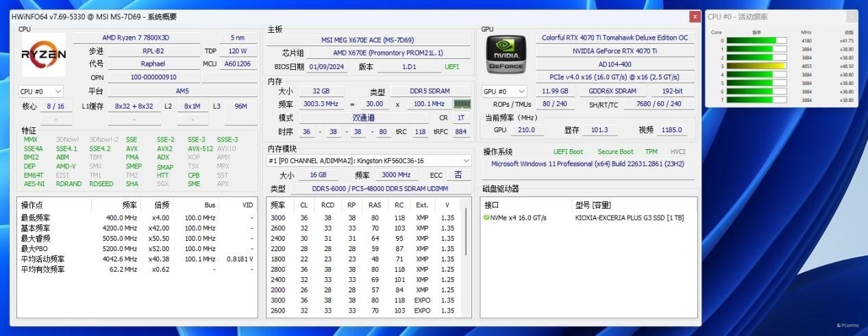Image resolution: width=868 pixels, height=336 pixels.
Task: Click the video clock 1185.0 value
Action: click(x=672, y=130)
